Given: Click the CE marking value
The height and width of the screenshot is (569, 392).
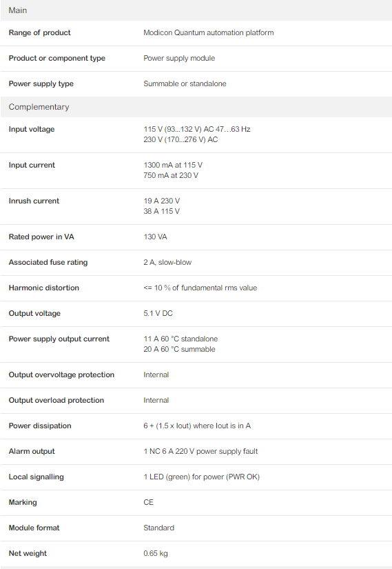Looking at the screenshot, I should click(x=148, y=502).
